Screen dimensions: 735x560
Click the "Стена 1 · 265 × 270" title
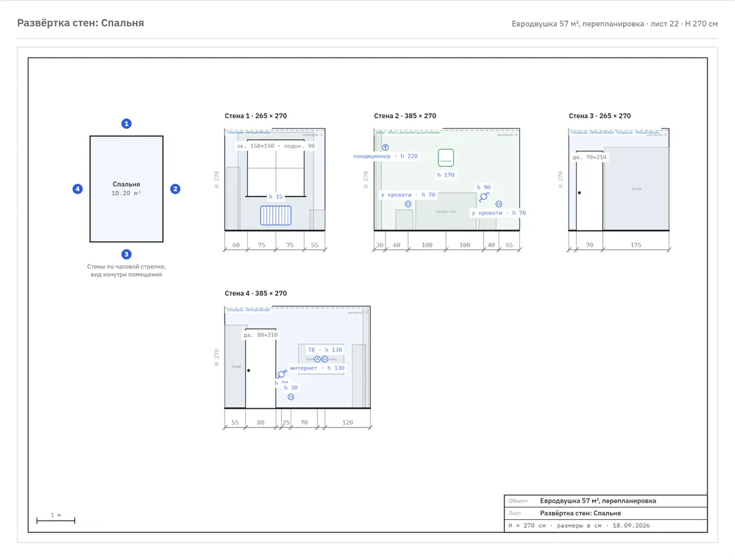point(255,116)
